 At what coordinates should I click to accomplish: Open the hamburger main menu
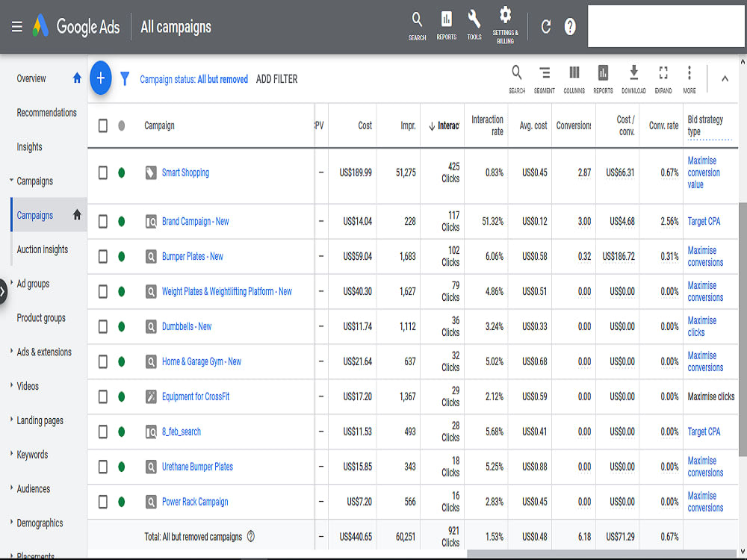click(16, 27)
